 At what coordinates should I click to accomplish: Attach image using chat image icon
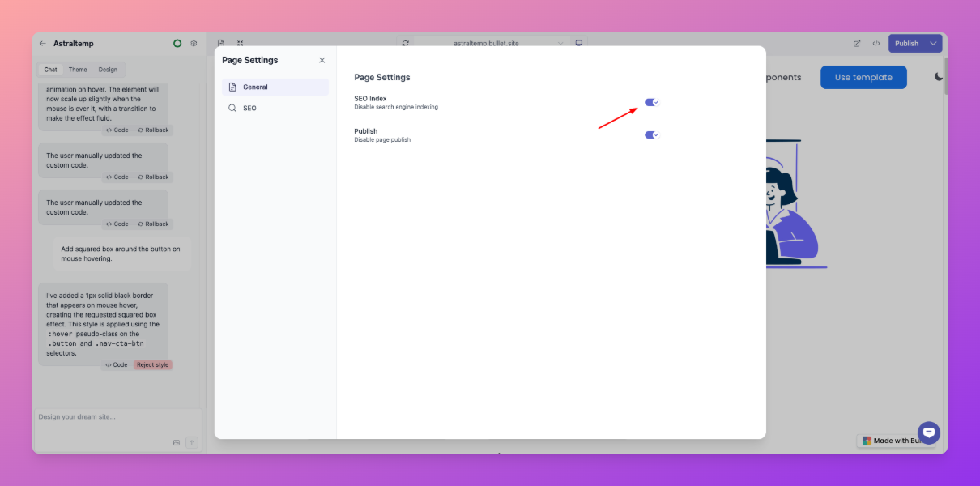pos(177,442)
